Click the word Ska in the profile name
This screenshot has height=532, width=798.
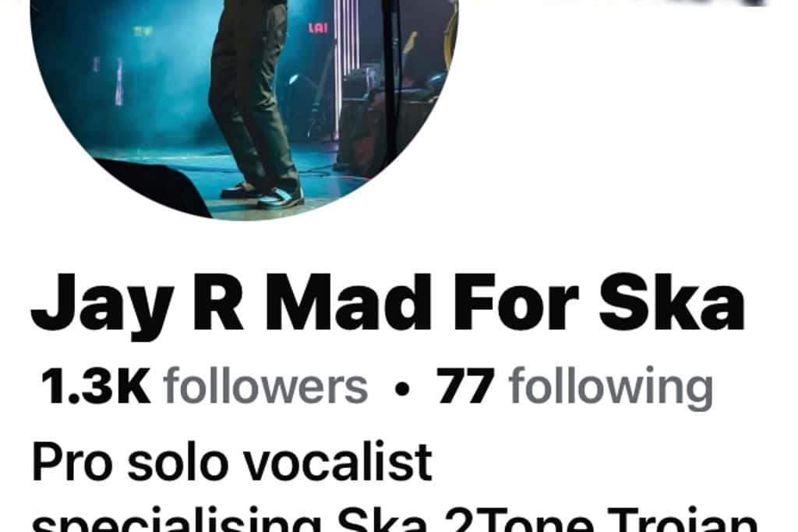point(673,302)
